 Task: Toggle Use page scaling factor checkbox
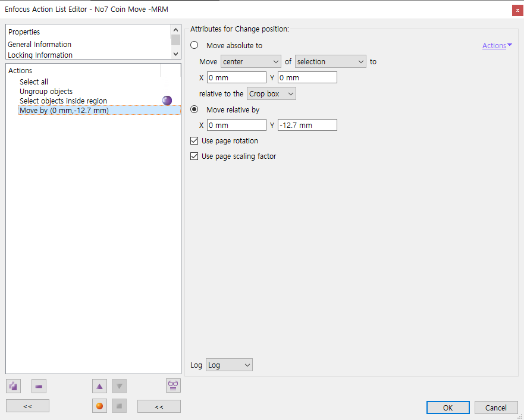[x=194, y=156]
